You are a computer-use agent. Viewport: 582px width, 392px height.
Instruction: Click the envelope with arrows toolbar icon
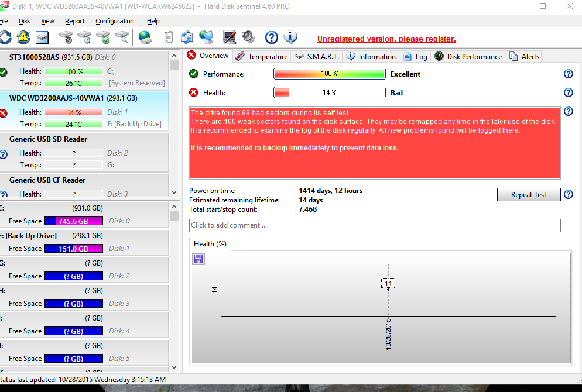click(187, 37)
